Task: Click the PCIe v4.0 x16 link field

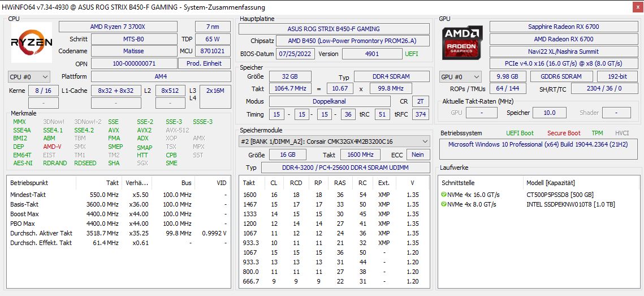Action: click(x=563, y=64)
